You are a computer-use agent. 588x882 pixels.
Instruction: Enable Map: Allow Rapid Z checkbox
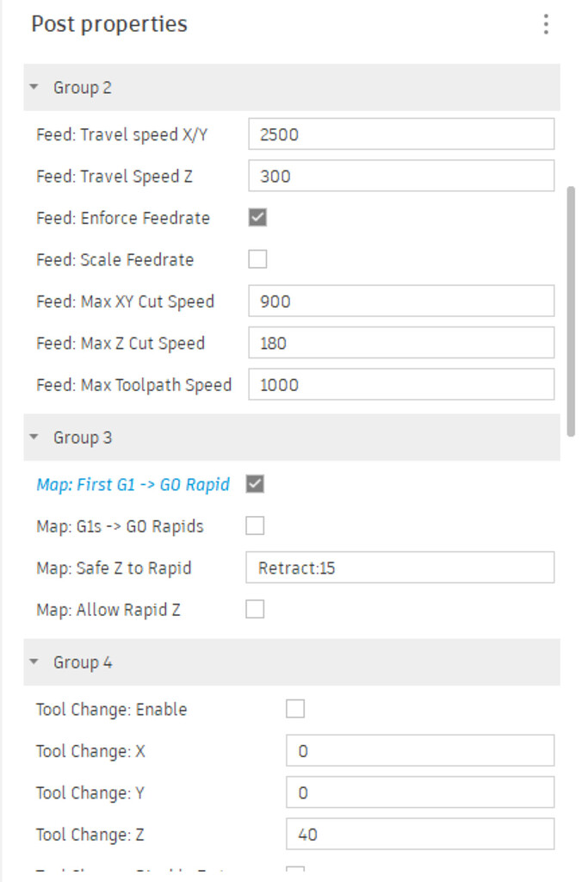(x=255, y=610)
